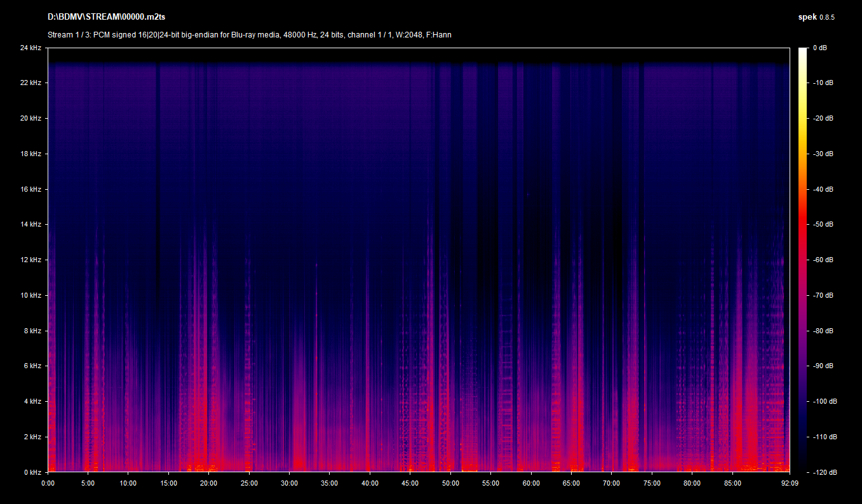Jump to the 50:00 time marker
862x504 pixels.
(450, 483)
